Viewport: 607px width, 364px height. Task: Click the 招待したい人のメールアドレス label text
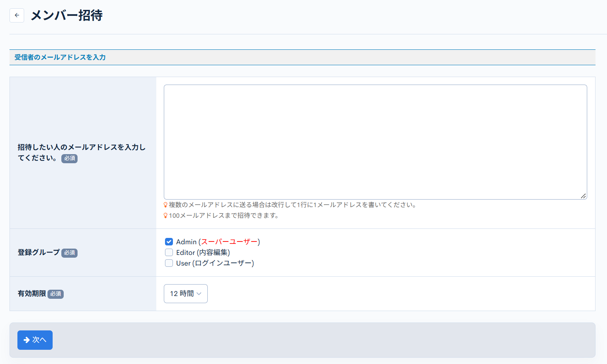click(82, 153)
